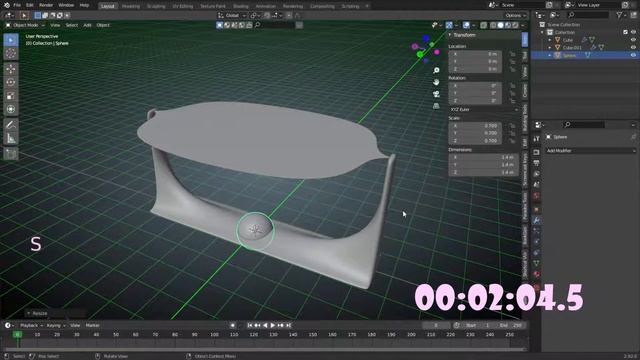Enable rendered viewport shading mode

(515, 25)
